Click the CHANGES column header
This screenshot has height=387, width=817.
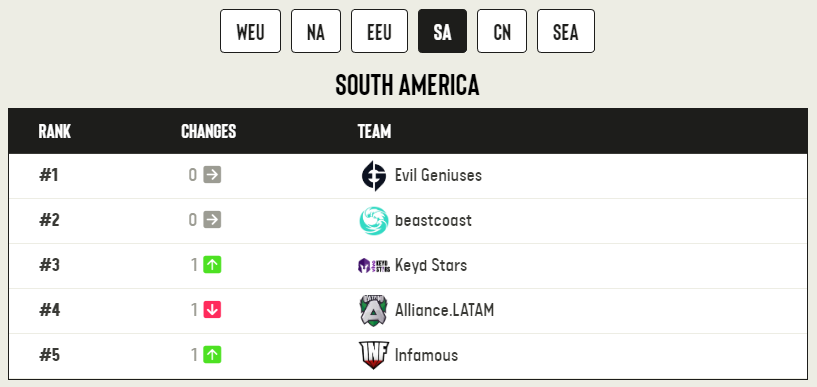click(208, 131)
